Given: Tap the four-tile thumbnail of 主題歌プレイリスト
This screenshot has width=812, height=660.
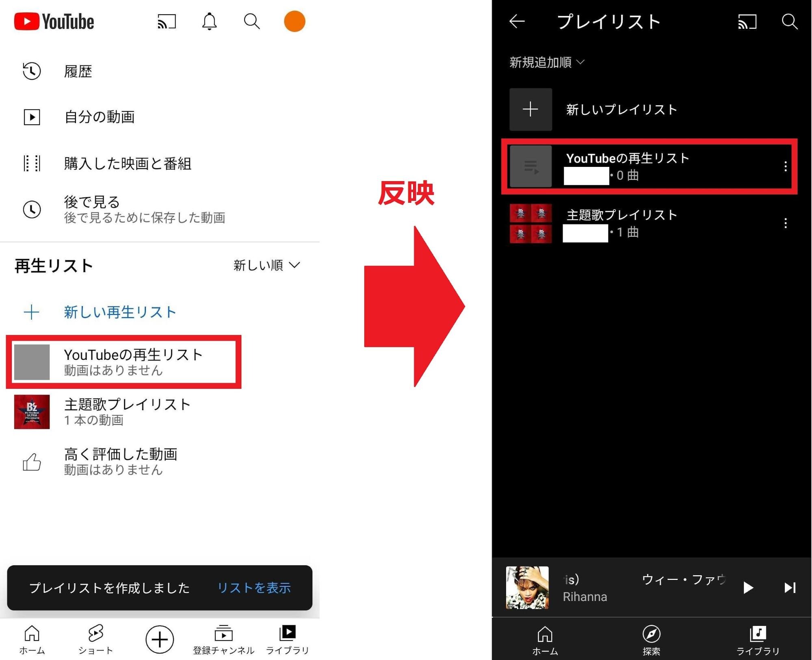Looking at the screenshot, I should (x=531, y=223).
